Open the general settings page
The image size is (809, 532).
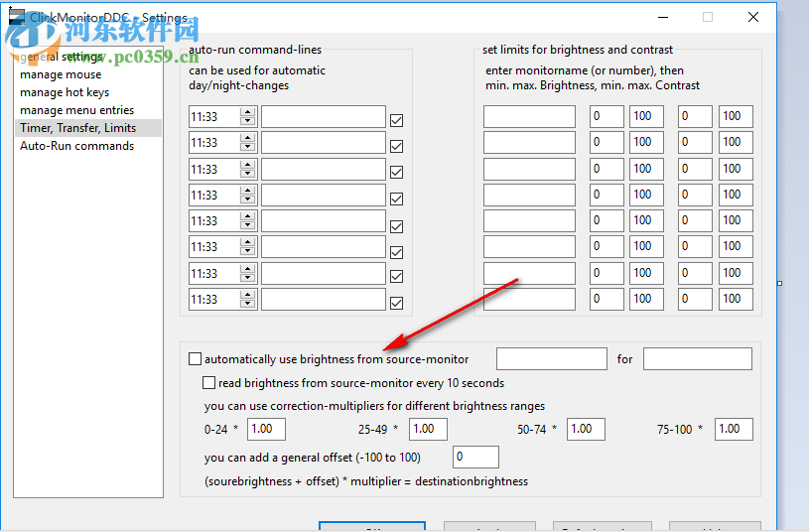click(x=61, y=57)
